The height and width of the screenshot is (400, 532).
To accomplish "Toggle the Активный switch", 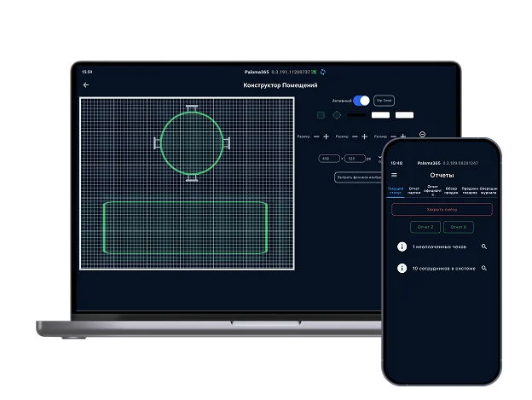I will tap(362, 101).
